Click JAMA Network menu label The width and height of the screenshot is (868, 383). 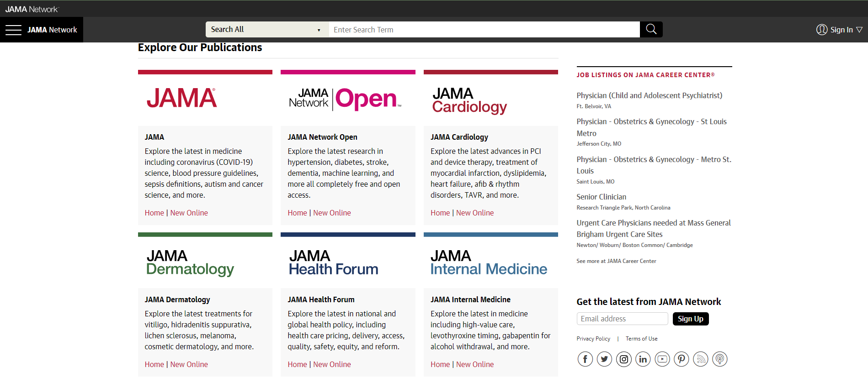pos(52,30)
